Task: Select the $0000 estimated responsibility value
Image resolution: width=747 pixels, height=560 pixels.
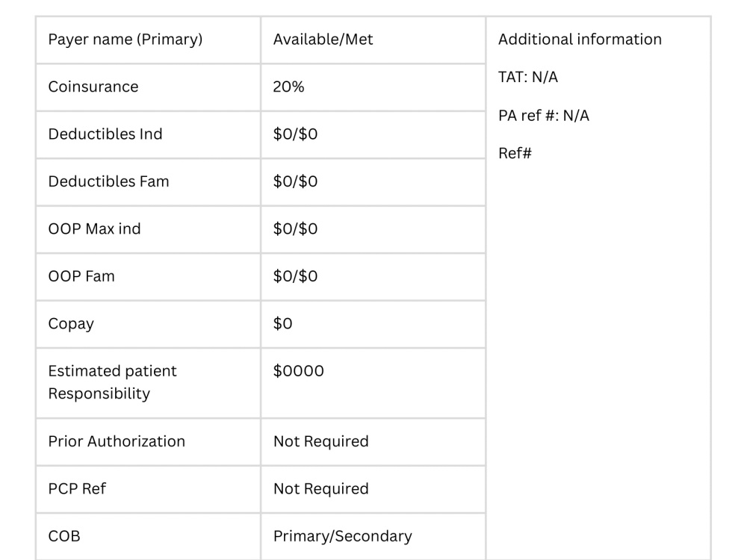Action: point(298,371)
